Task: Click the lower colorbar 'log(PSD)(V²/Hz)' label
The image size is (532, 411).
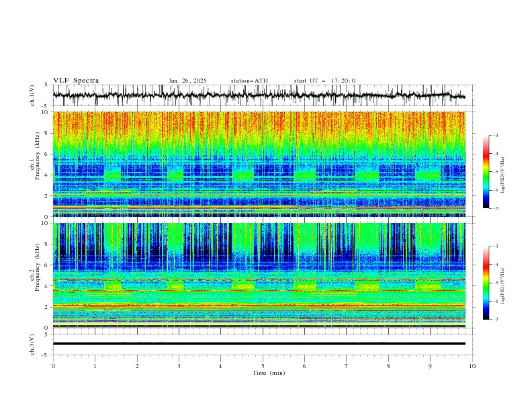Action: [503, 285]
